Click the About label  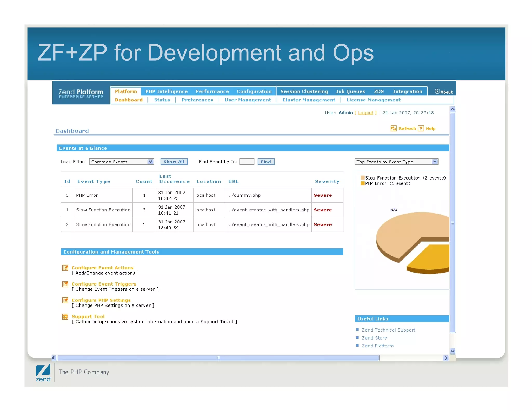pos(447,92)
